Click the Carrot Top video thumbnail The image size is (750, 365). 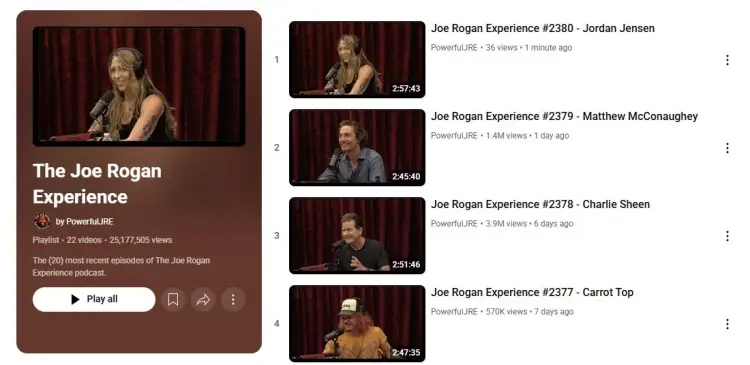click(x=357, y=323)
